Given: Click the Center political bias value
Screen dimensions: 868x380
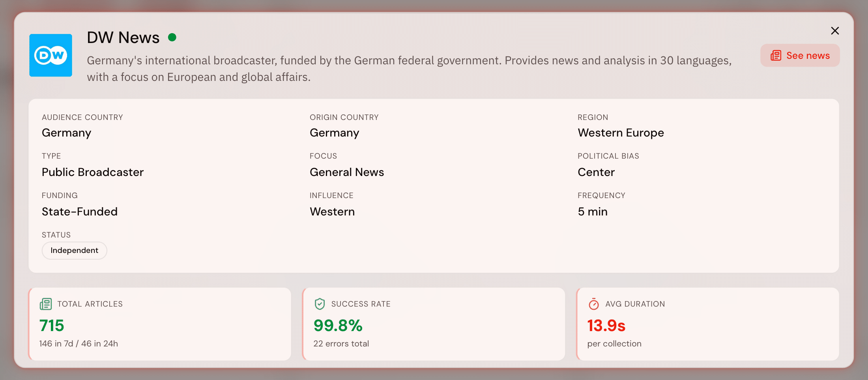Looking at the screenshot, I should tap(596, 172).
